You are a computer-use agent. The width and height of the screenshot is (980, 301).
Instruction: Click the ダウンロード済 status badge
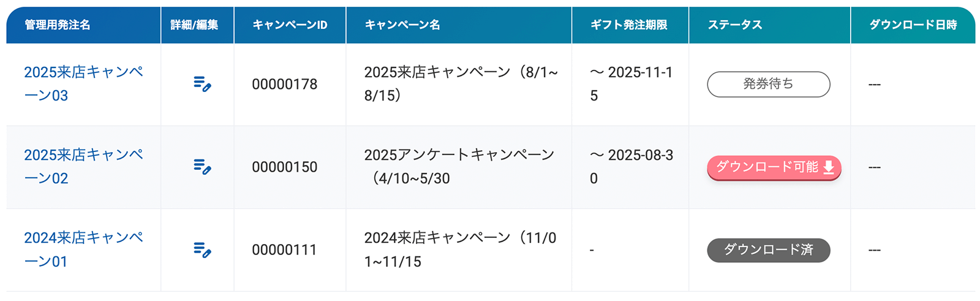[769, 250]
